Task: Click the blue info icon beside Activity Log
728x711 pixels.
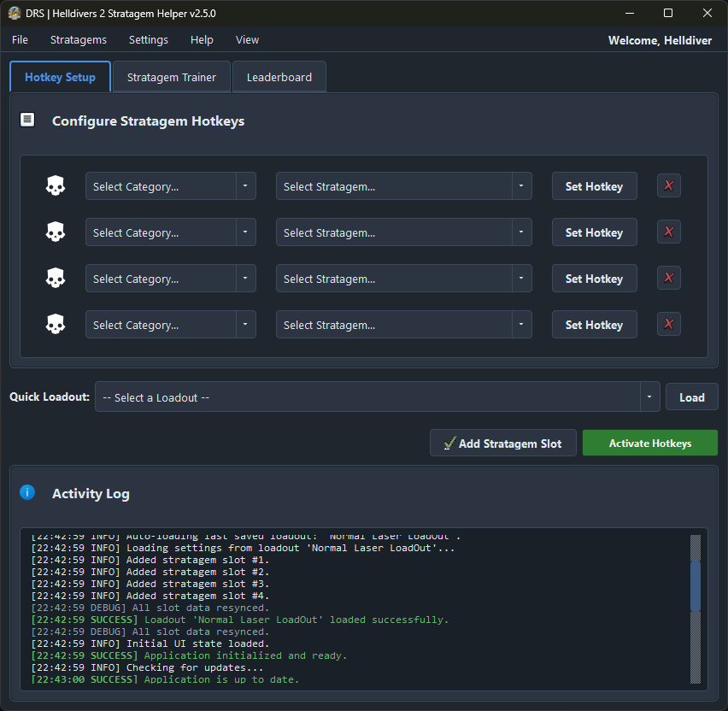Action: coord(27,492)
